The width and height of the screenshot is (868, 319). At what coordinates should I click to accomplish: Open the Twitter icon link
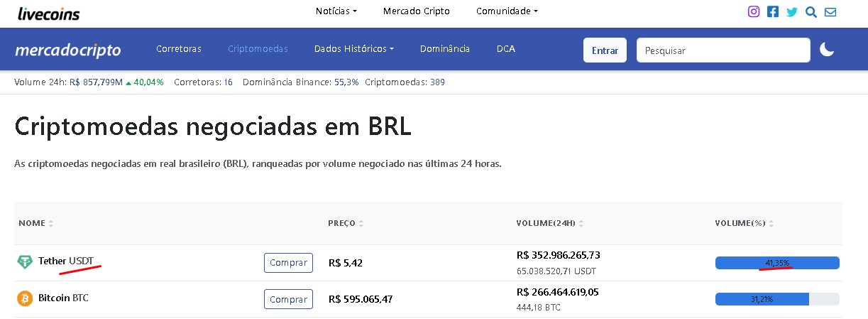click(x=792, y=11)
